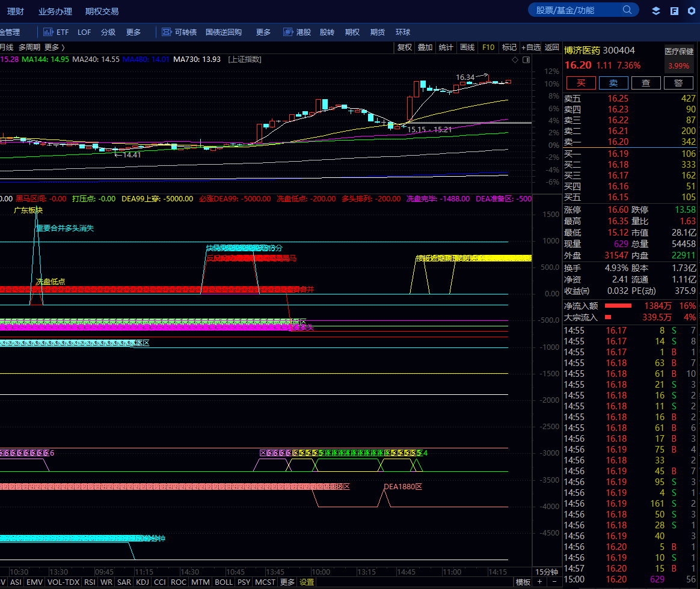The width and height of the screenshot is (700, 589).
Task: Select the WR indicator tab
Action: pyautogui.click(x=106, y=582)
